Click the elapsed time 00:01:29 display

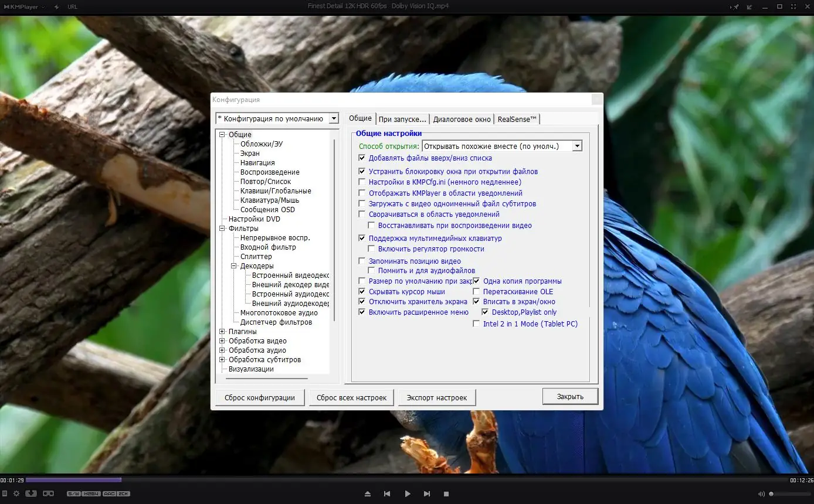coord(12,481)
